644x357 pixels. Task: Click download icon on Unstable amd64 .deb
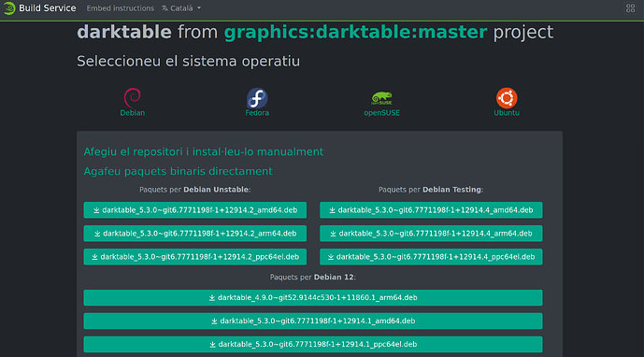coord(96,210)
